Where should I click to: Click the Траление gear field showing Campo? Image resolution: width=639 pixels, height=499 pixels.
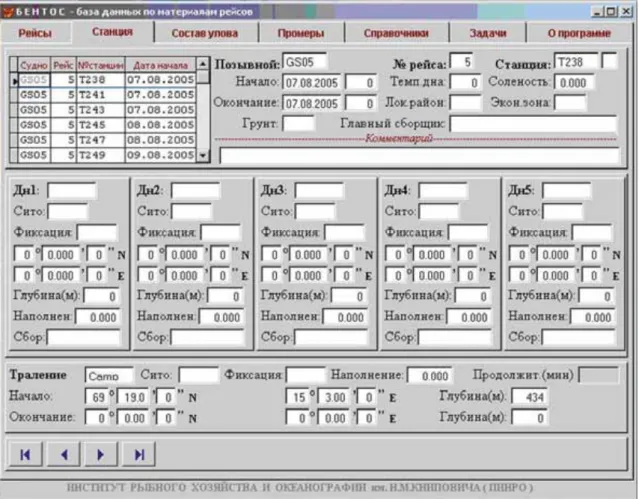click(x=109, y=375)
